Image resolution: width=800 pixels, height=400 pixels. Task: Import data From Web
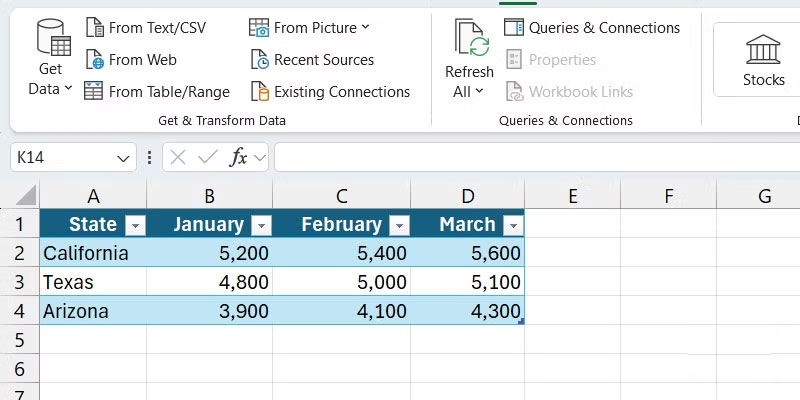(130, 59)
